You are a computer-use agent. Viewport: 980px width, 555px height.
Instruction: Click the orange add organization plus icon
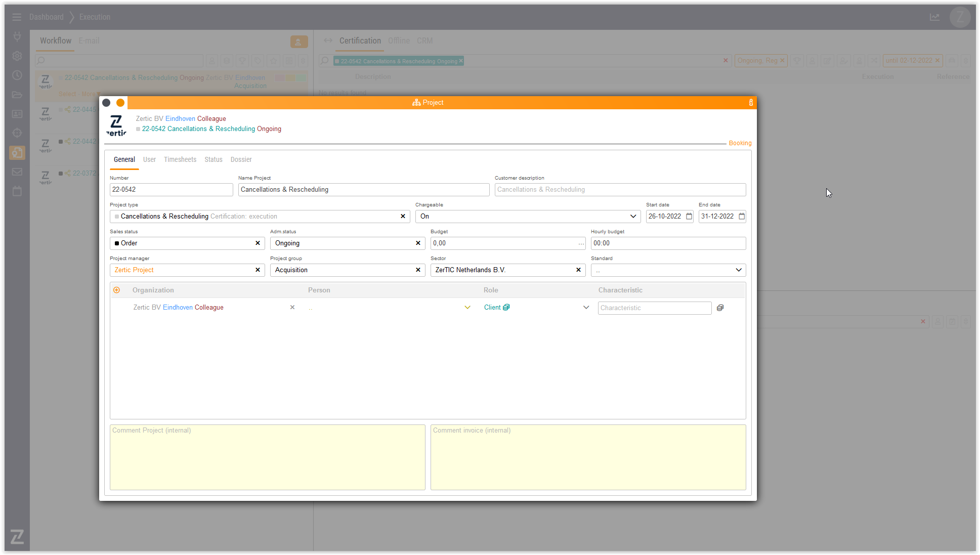117,290
